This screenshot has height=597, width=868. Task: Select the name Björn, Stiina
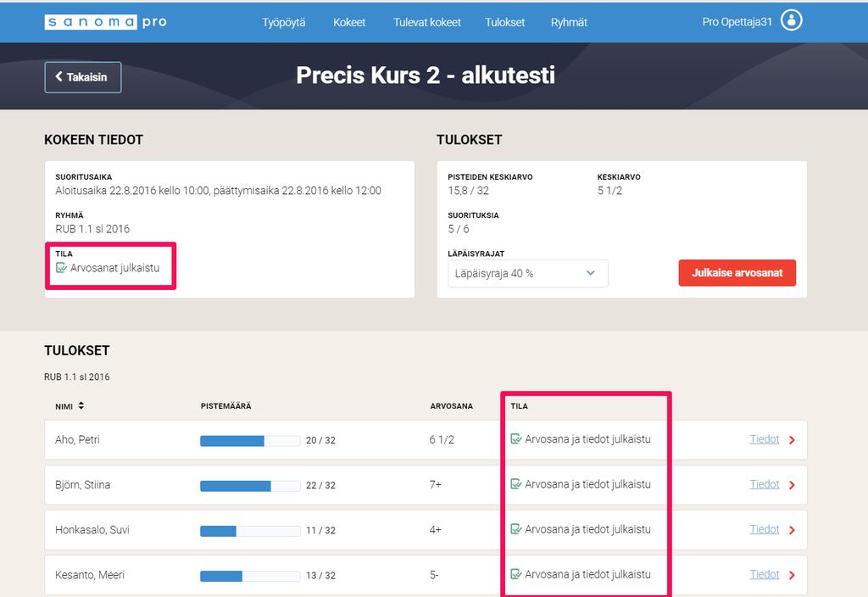[82, 484]
